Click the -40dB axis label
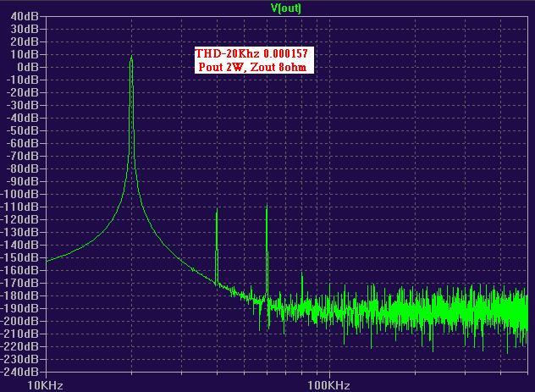535x392 pixels. [x=23, y=118]
